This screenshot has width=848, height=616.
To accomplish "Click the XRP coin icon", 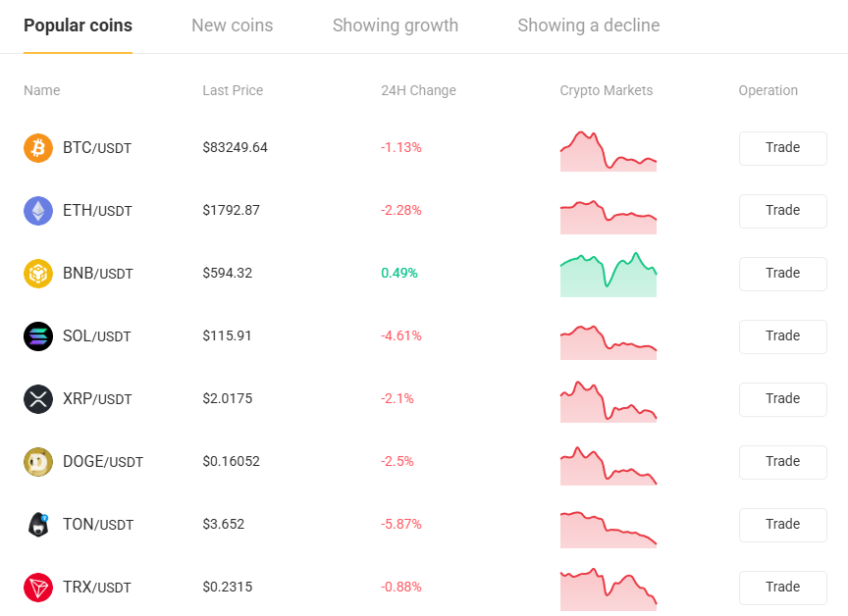I will [x=38, y=399].
